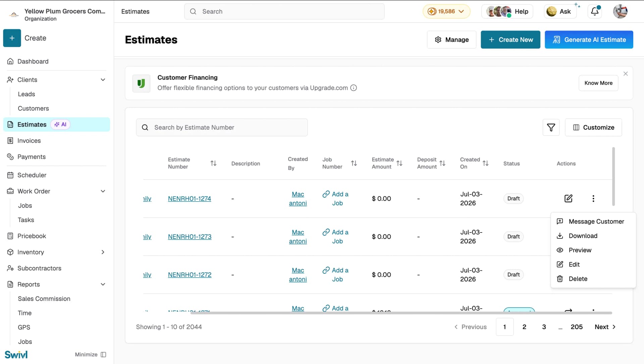Viewport: 644px width, 364px height.
Task: Open the notifications bell
Action: (595, 11)
